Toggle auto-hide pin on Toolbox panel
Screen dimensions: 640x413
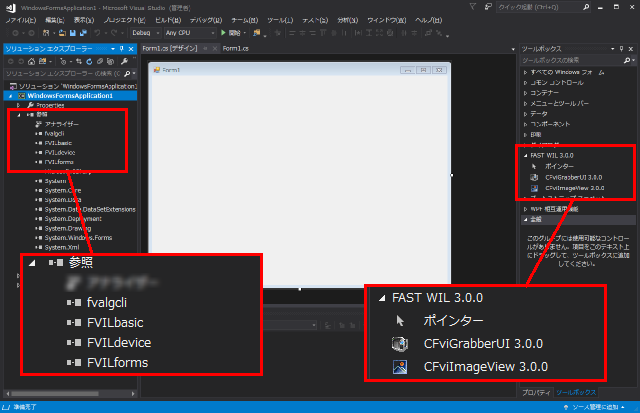621,49
